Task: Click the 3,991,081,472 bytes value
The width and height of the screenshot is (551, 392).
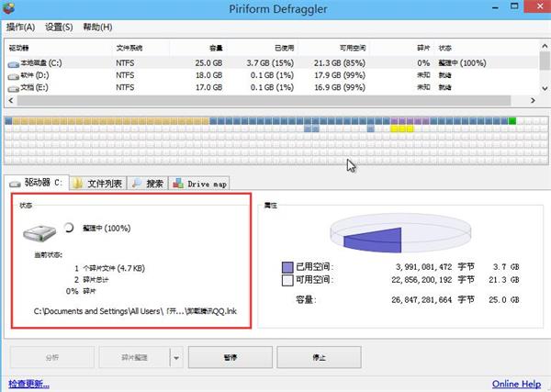Action: tap(423, 267)
